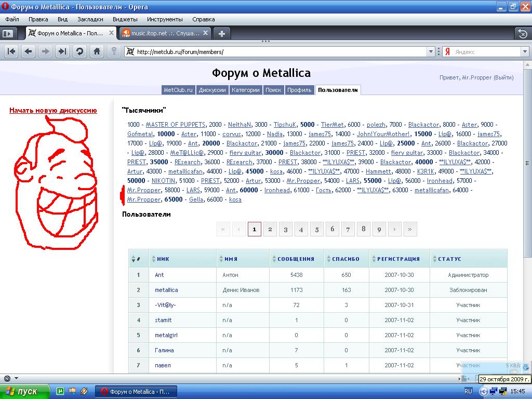Reload the page with the refresh icon
The width and height of the screenshot is (532, 399).
(x=79, y=51)
